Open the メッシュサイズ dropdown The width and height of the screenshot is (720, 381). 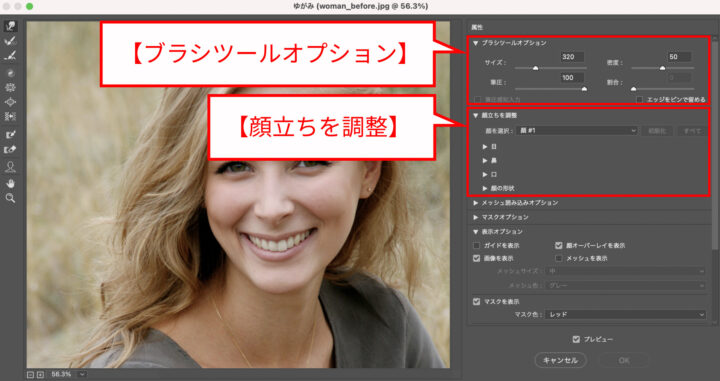[625, 271]
